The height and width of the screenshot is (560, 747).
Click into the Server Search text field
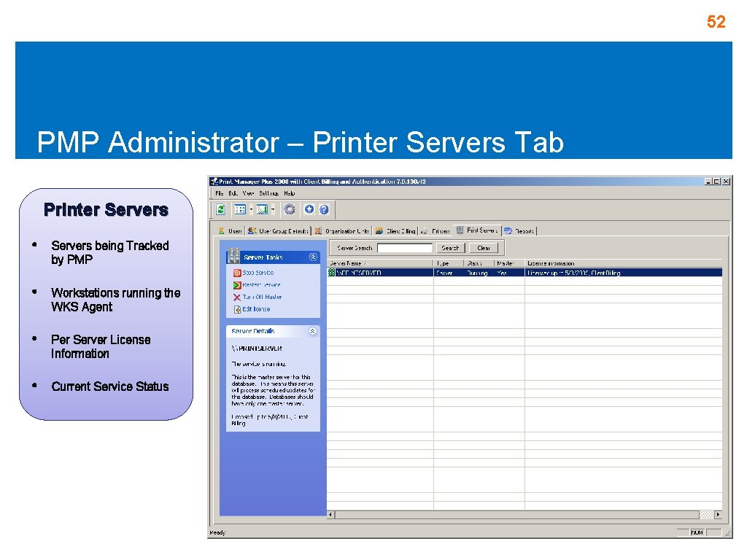pyautogui.click(x=404, y=248)
